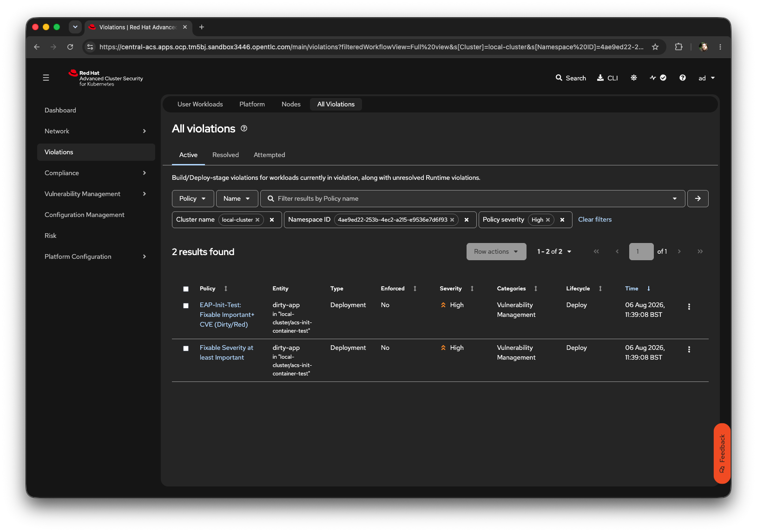Bookmark this page with the star icon
The height and width of the screenshot is (532, 757).
(x=655, y=47)
